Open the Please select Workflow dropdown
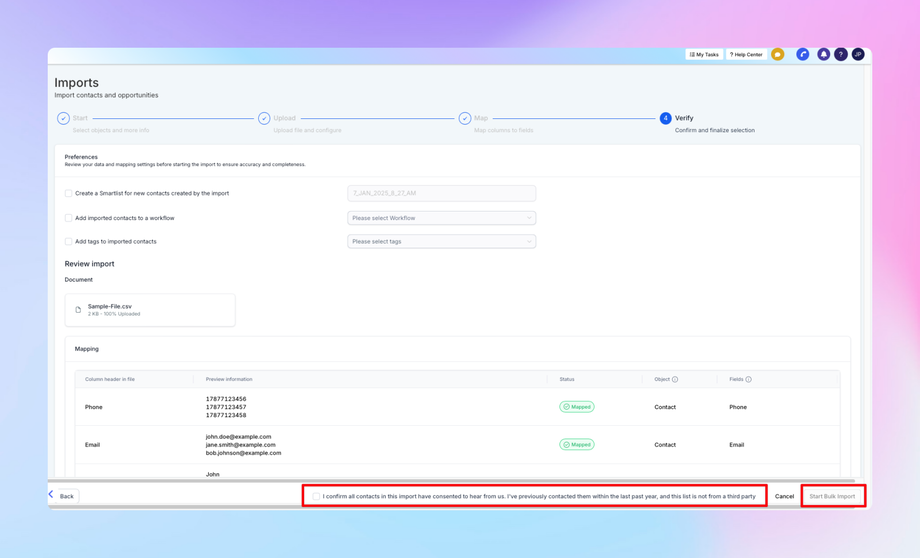This screenshot has height=558, width=920. (441, 218)
